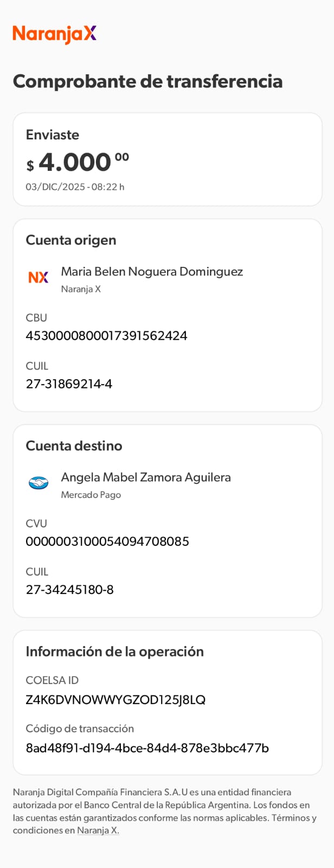Viewport: 334px width, 868px height.
Task: Click the origin CUIL 27-31869214-4
Action: (x=69, y=384)
